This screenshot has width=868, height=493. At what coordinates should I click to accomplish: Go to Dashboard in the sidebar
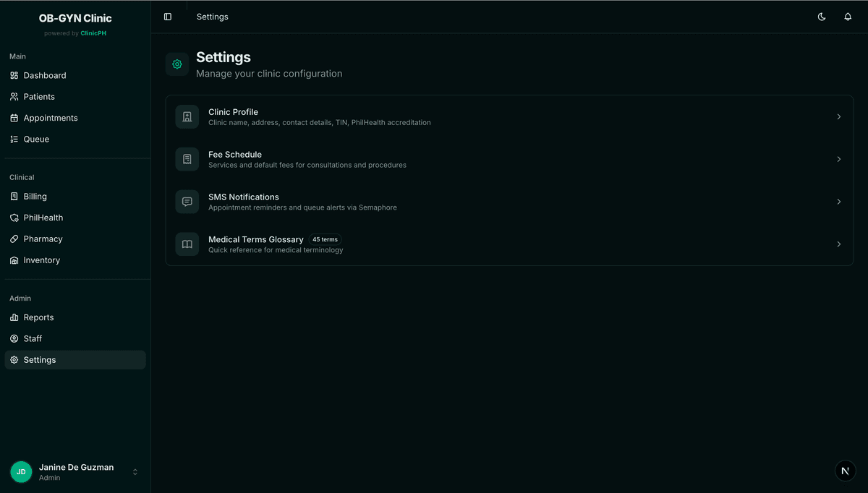coord(45,75)
